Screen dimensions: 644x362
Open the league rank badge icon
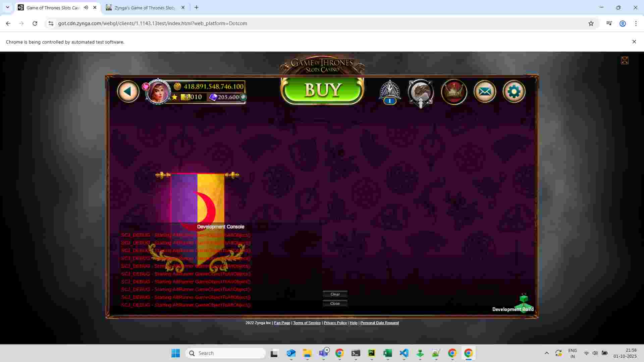(x=390, y=92)
